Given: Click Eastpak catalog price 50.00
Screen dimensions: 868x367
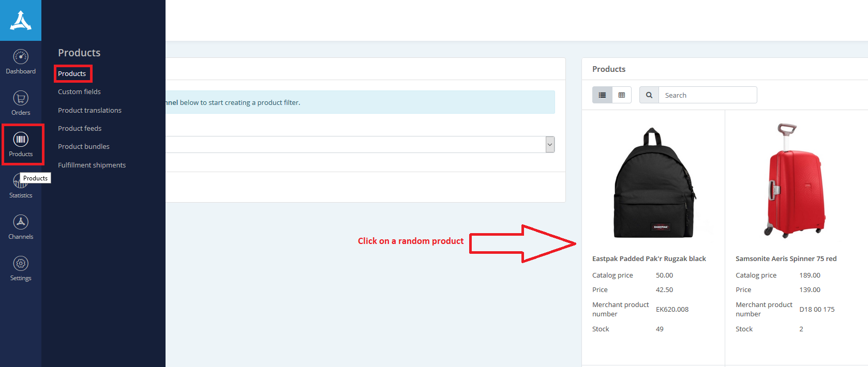Looking at the screenshot, I should tap(664, 275).
